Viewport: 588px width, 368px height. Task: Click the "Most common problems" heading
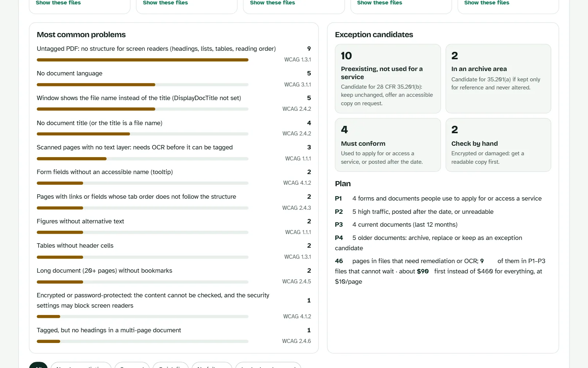point(81,35)
